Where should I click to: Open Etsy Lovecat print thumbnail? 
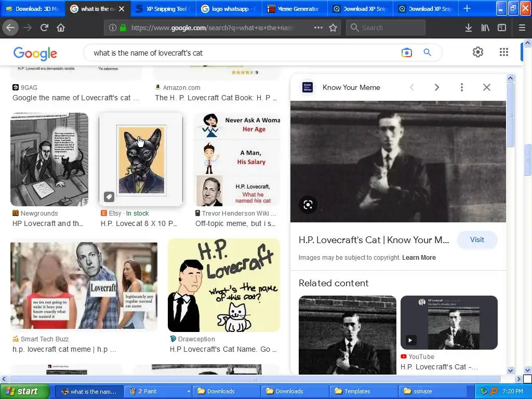141,159
